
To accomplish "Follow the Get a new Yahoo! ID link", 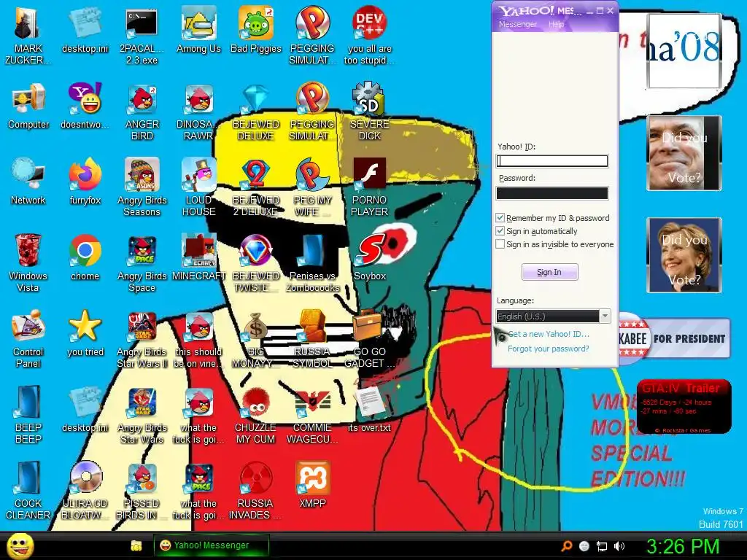I will tap(549, 334).
